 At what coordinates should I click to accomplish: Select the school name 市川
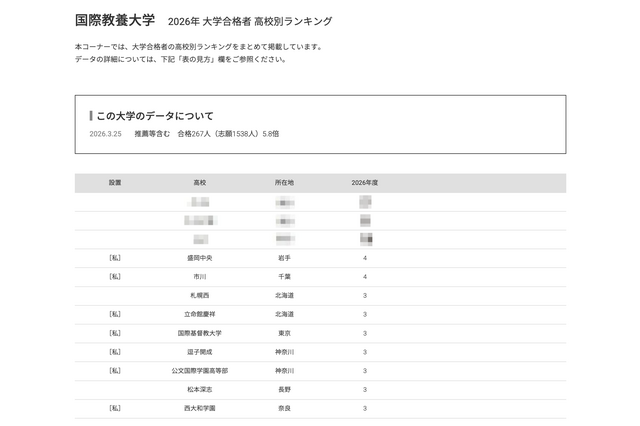(x=200, y=277)
